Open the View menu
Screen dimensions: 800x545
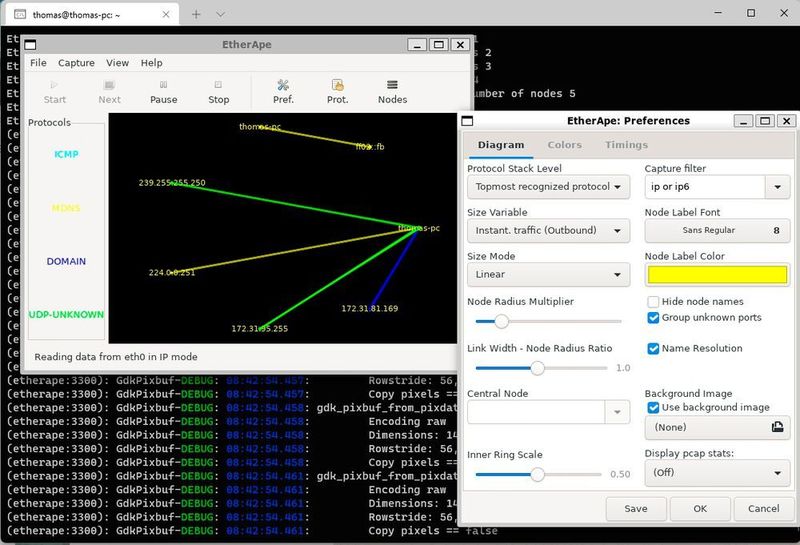117,63
